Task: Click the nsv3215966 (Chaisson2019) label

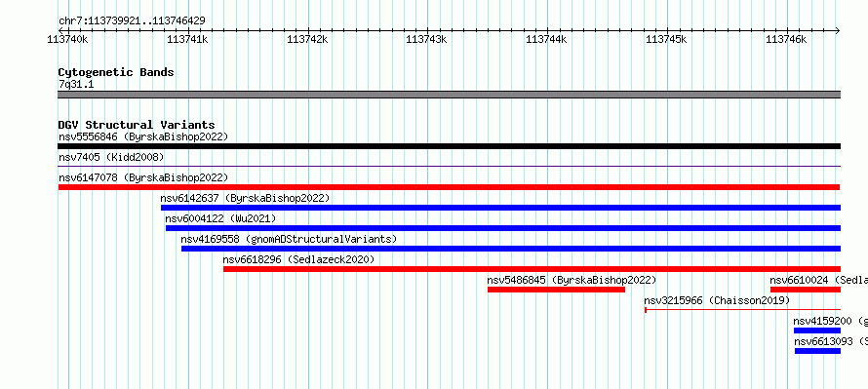Action: 717,300
